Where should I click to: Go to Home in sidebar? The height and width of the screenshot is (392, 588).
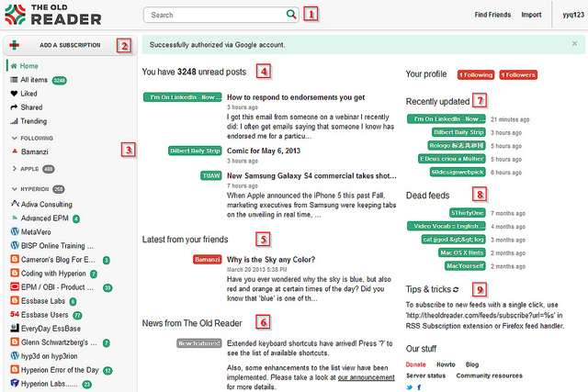tap(28, 66)
